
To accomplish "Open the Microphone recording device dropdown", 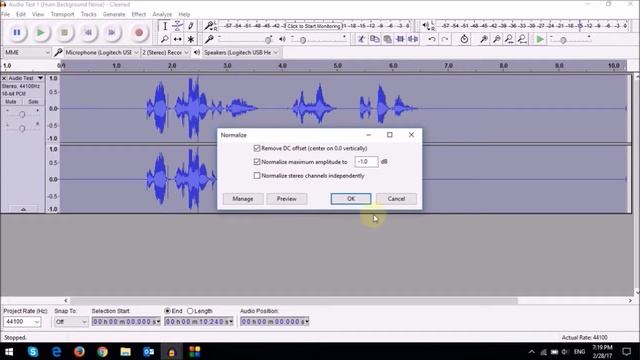I will (102, 53).
